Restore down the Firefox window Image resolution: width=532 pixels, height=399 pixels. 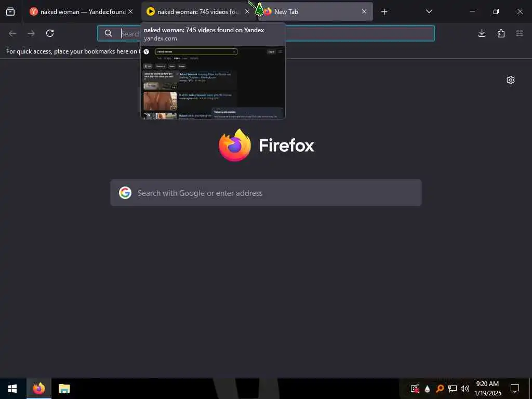(x=496, y=11)
